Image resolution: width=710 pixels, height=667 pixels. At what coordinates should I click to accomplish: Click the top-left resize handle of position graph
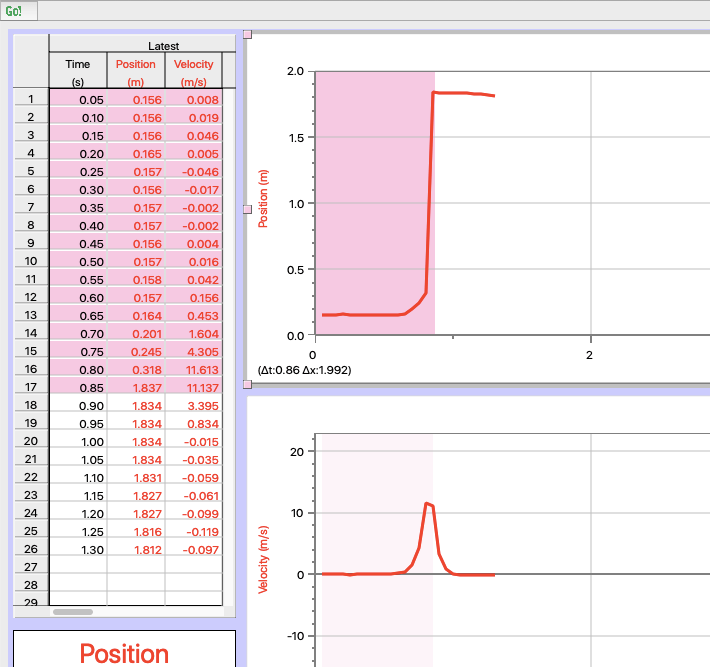pyautogui.click(x=248, y=34)
